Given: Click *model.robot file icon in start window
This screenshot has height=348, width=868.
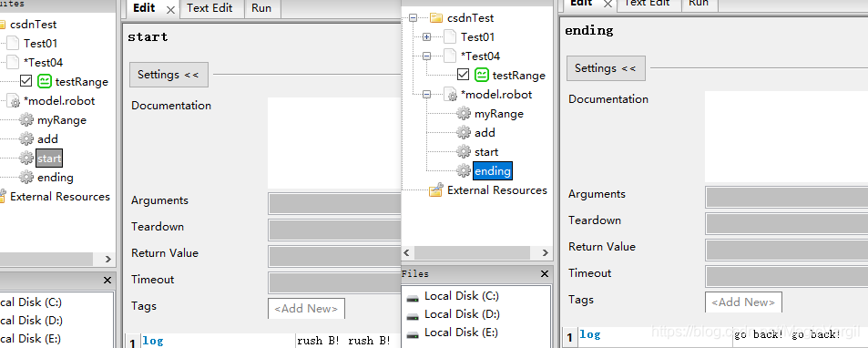Looking at the screenshot, I should pos(14,101).
